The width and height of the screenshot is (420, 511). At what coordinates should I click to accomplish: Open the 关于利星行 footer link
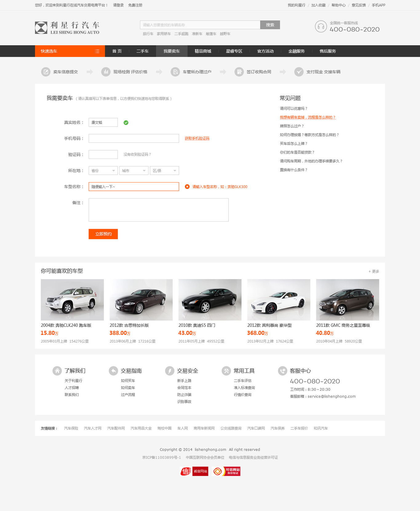pyautogui.click(x=73, y=381)
